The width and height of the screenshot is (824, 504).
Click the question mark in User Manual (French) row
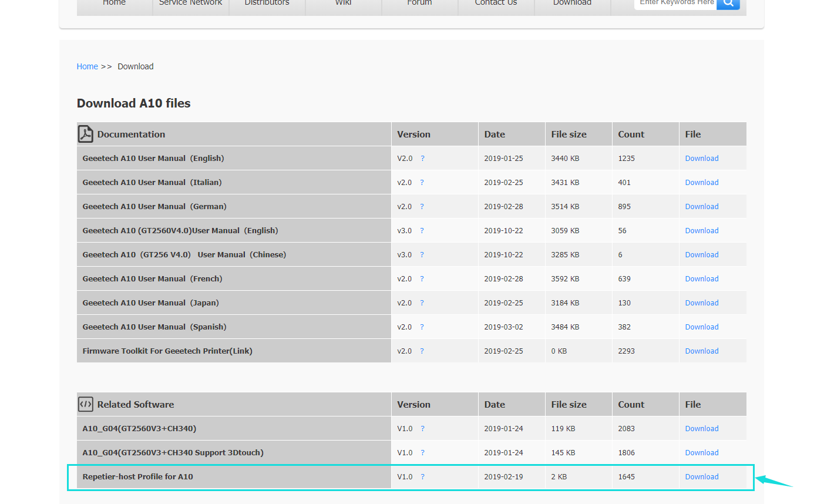(422, 279)
